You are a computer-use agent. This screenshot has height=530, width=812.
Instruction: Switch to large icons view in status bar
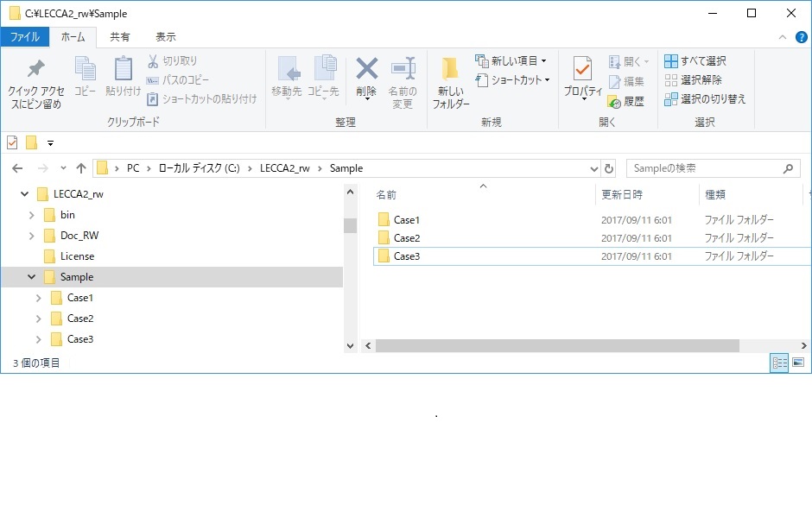click(x=798, y=363)
